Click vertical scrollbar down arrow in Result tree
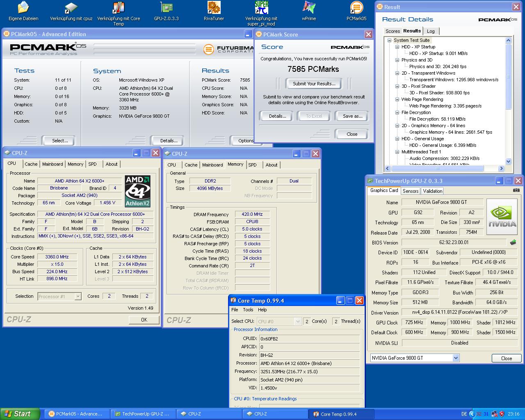This screenshot has height=420, width=525. click(508, 162)
